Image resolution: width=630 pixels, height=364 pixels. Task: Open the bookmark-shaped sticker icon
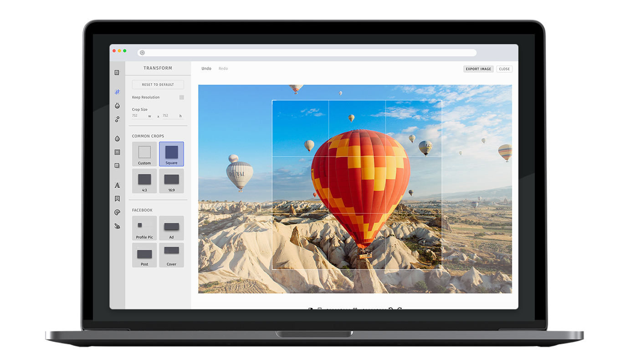(117, 199)
